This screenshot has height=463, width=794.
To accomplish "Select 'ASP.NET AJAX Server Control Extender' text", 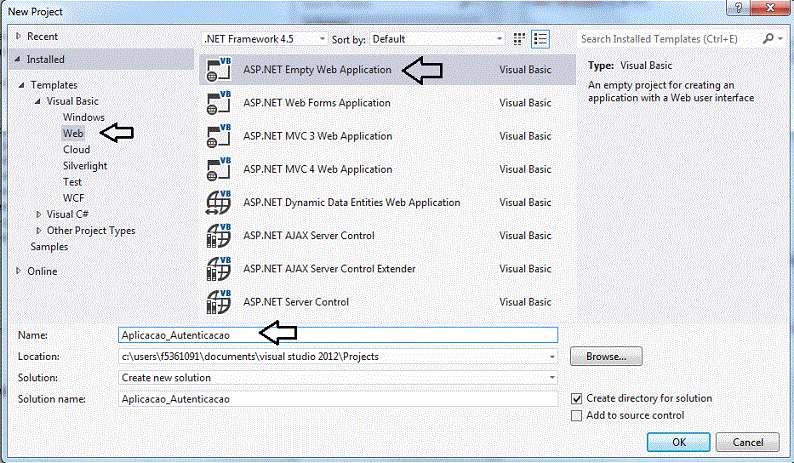I will point(329,269).
